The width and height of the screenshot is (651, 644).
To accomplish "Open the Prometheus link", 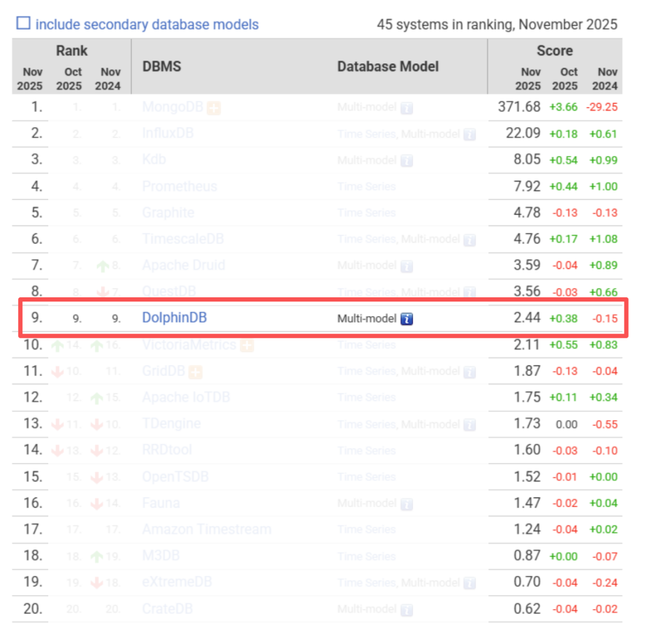I will (180, 186).
